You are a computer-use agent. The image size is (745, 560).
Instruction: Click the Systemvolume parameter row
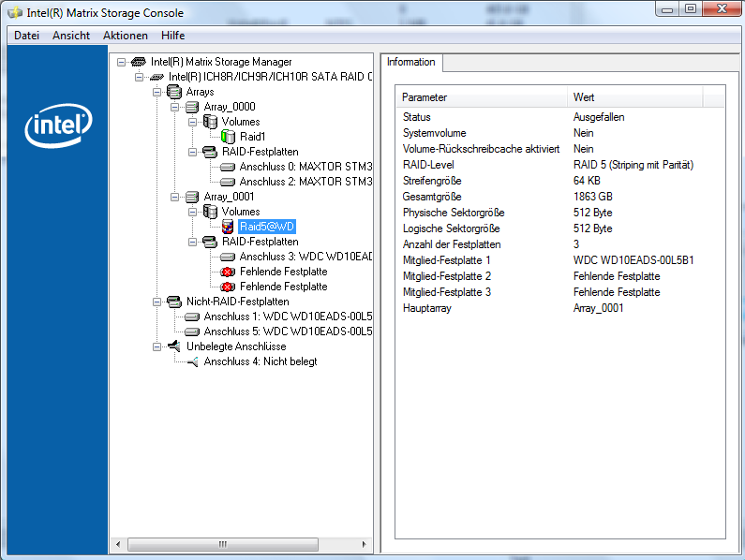coord(560,133)
